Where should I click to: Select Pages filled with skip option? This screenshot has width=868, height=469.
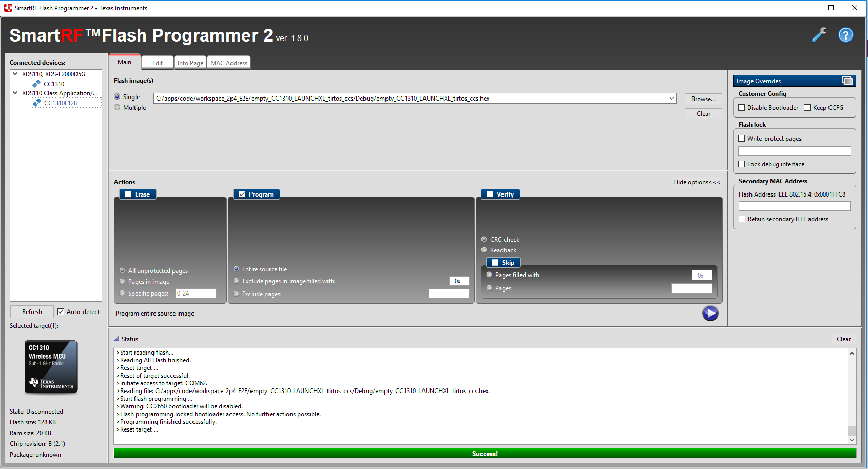pos(489,275)
